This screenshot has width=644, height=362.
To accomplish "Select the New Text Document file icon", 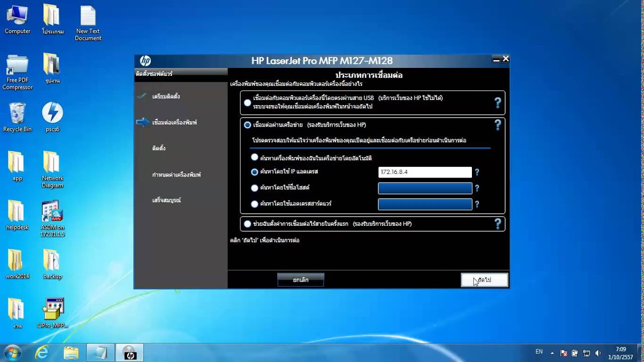I will [88, 23].
